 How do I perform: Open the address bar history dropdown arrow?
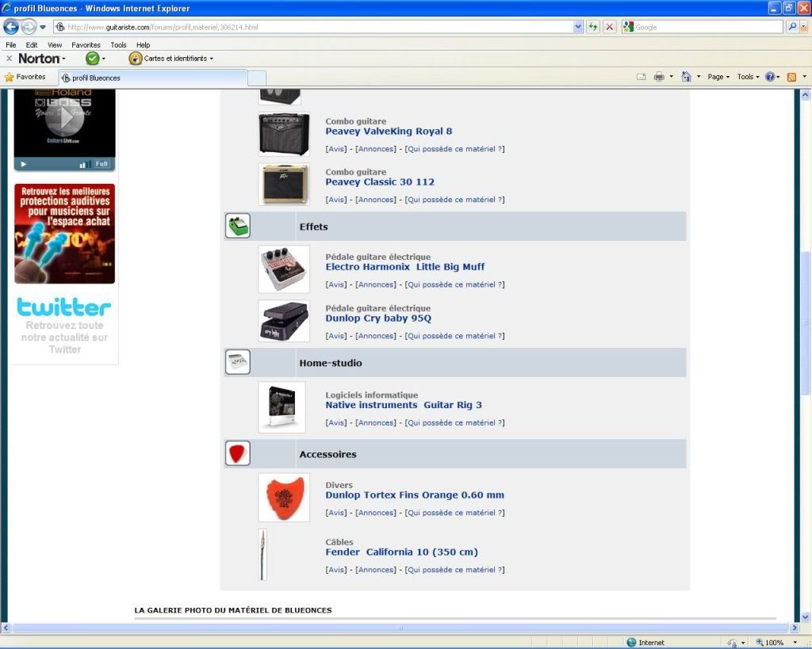578,27
